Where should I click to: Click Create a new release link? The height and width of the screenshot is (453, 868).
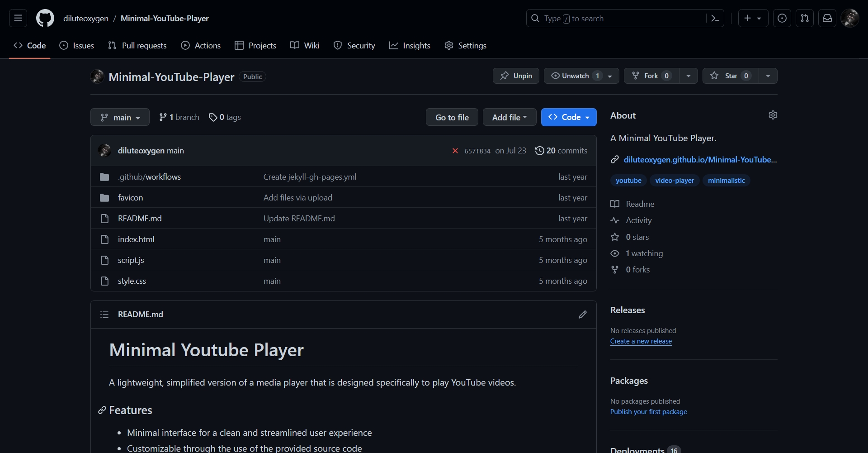pos(641,341)
